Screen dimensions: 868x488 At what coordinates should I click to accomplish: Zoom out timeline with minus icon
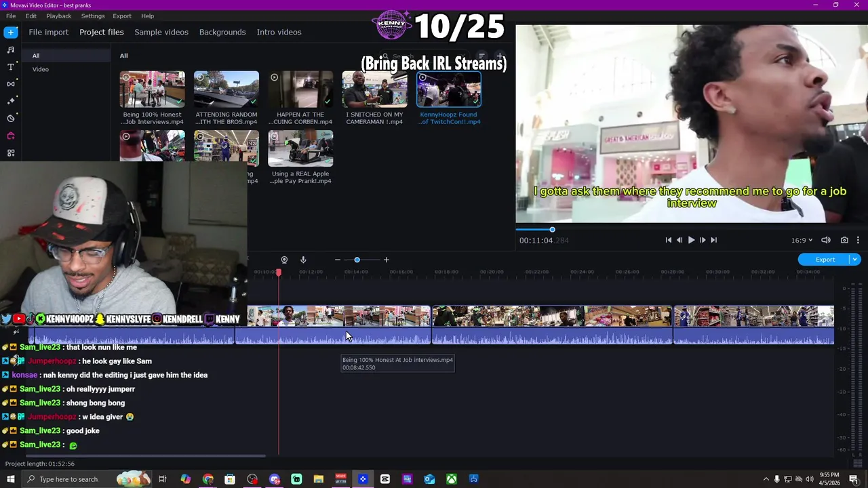point(338,260)
